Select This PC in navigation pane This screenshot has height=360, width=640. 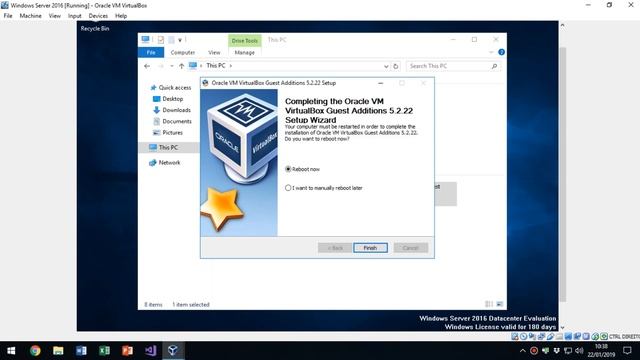(x=168, y=147)
